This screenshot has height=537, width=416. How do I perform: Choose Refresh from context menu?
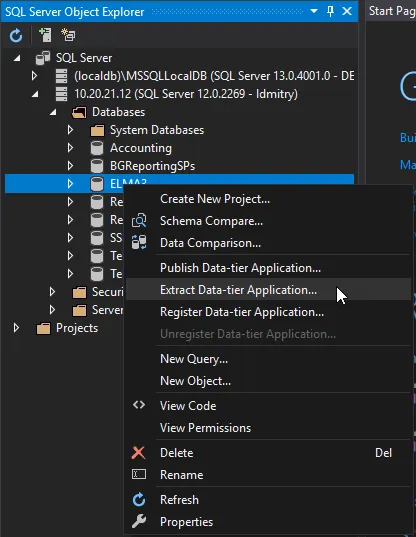268,500
